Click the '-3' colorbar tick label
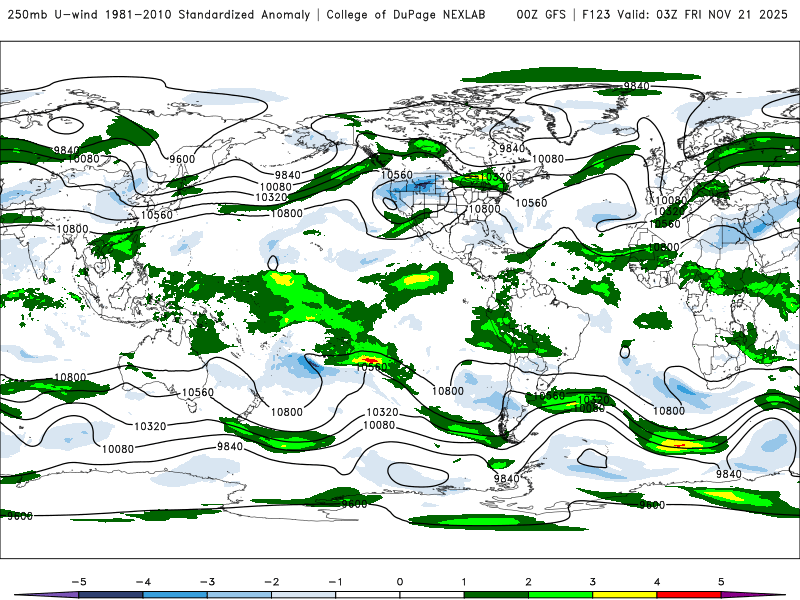Viewport: 800px width, 600px height. tap(207, 582)
